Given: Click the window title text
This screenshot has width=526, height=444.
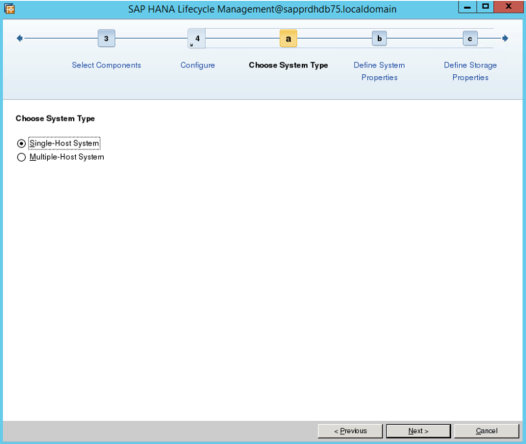Looking at the screenshot, I should (x=262, y=9).
